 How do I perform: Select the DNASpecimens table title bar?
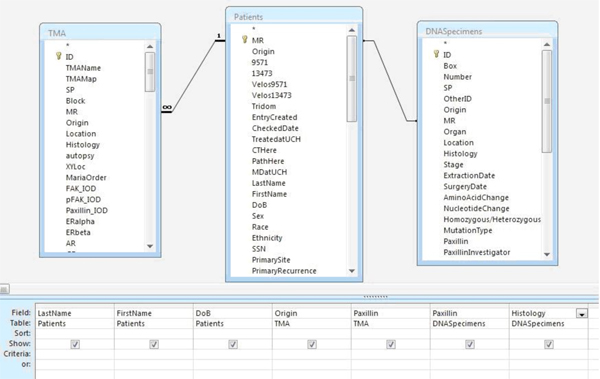click(487, 31)
